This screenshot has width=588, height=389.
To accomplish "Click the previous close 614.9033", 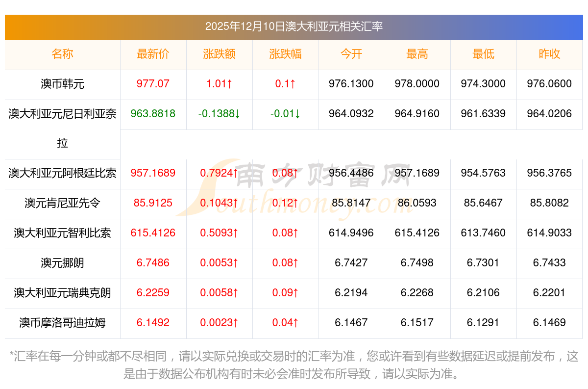I will pos(549,233).
